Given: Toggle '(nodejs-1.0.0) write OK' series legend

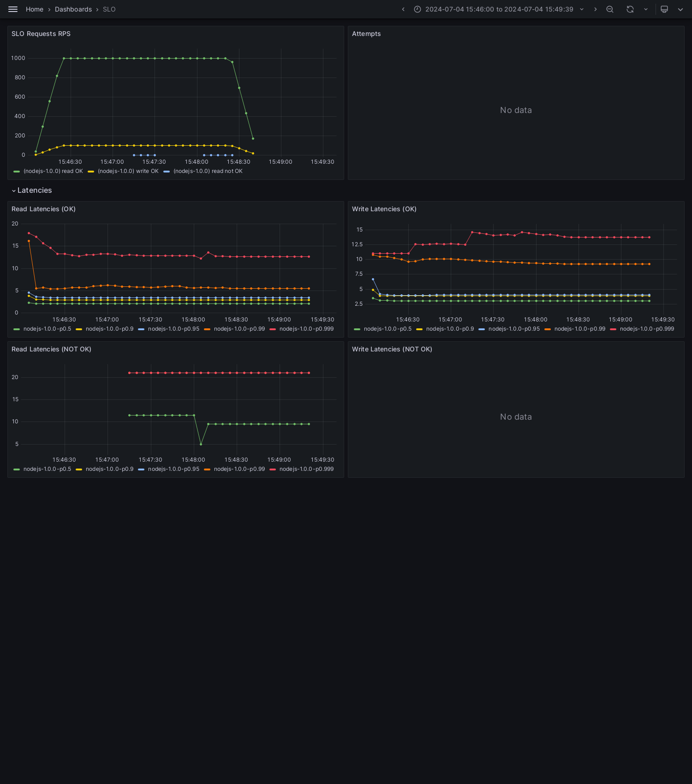Looking at the screenshot, I should 128,171.
